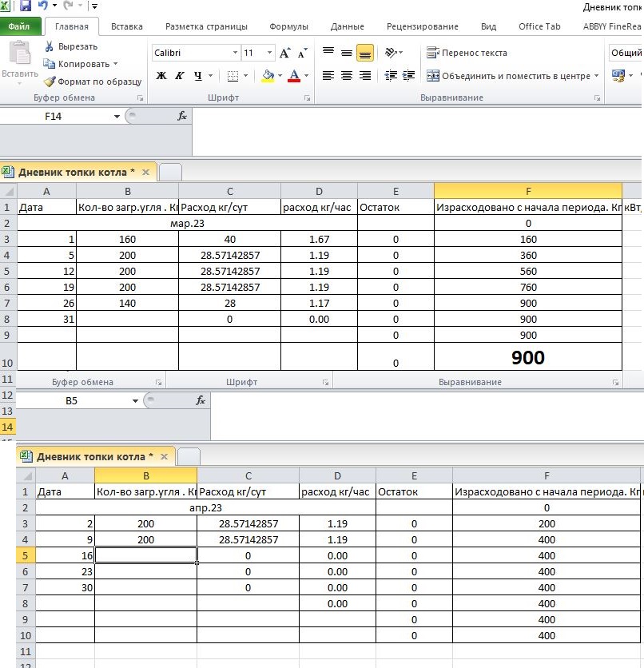Click the increase font size icon
The image size is (644, 668).
[284, 54]
